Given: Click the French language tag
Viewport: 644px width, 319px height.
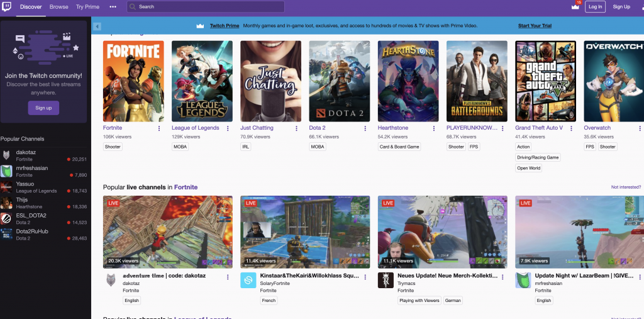Looking at the screenshot, I should [269, 301].
